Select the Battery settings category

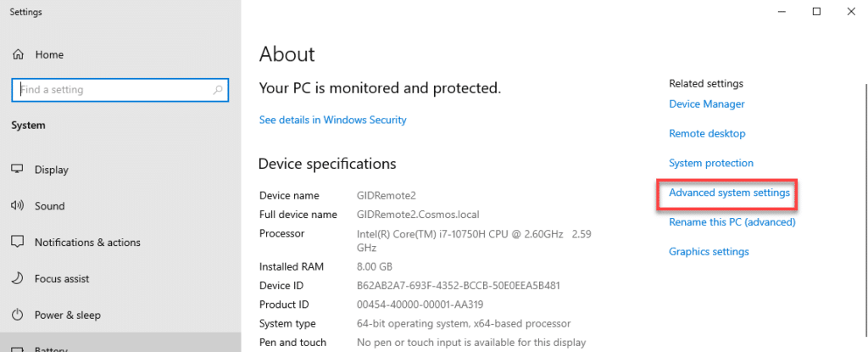click(51, 347)
